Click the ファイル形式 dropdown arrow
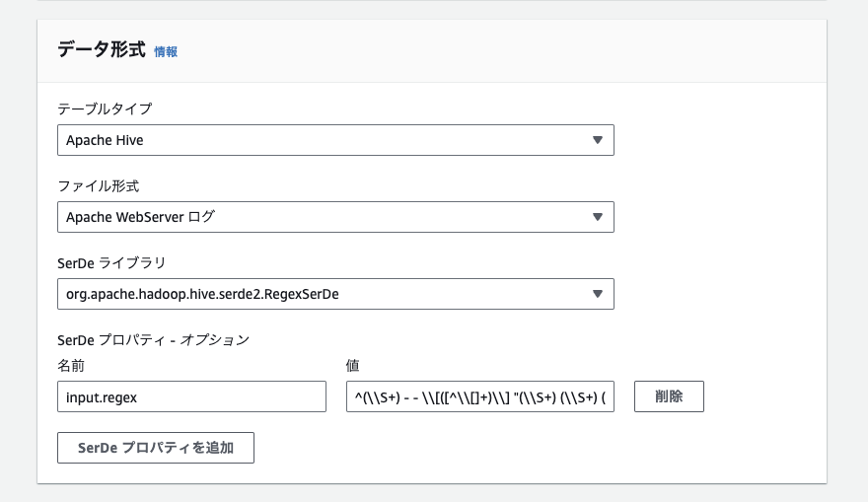 coord(598,217)
